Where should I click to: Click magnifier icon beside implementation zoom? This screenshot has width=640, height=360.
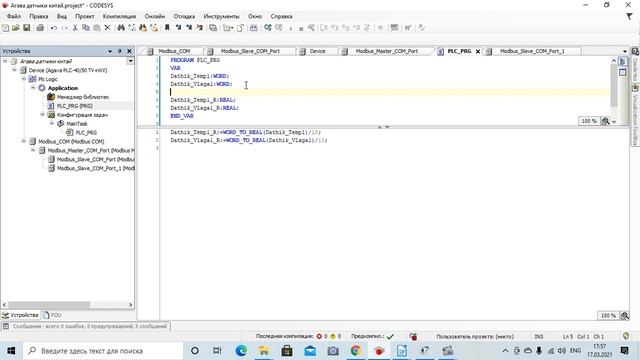point(624,316)
